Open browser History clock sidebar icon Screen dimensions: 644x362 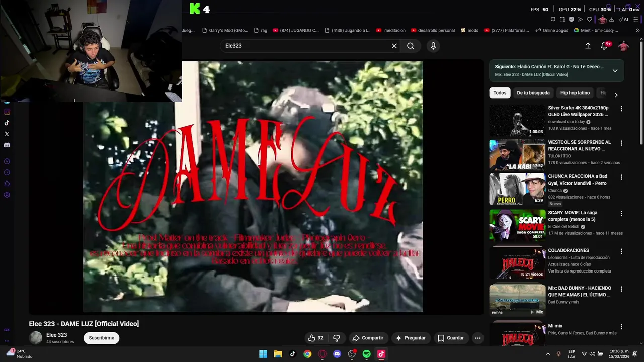(x=7, y=172)
